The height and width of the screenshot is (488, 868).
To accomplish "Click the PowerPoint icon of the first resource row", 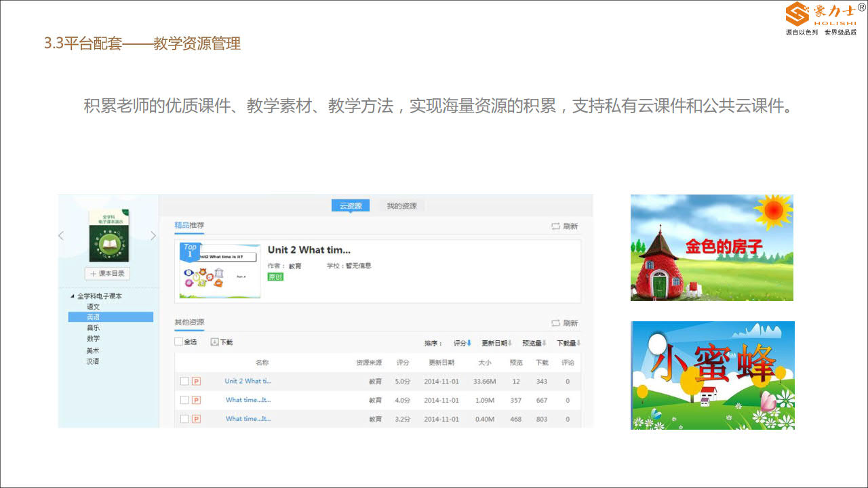I will pyautogui.click(x=196, y=382).
